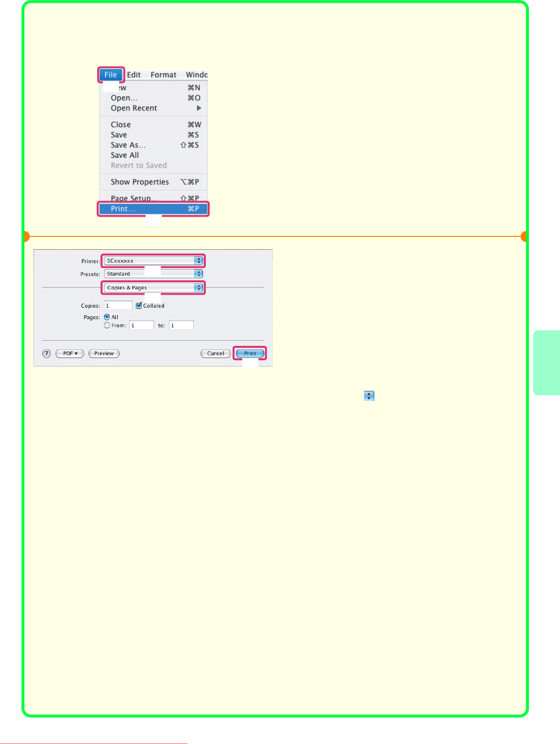Image resolution: width=560 pixels, height=744 pixels.
Task: Click the help question mark icon
Action: [x=46, y=354]
